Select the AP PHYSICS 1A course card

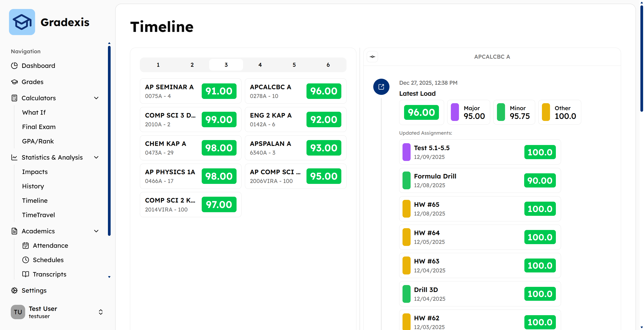(191, 176)
